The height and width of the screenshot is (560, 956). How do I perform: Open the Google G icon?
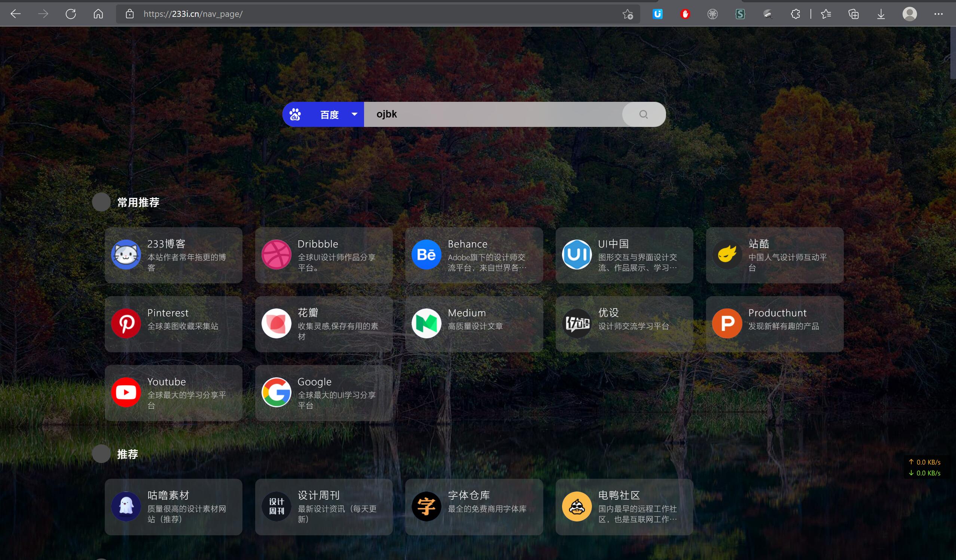click(x=276, y=392)
